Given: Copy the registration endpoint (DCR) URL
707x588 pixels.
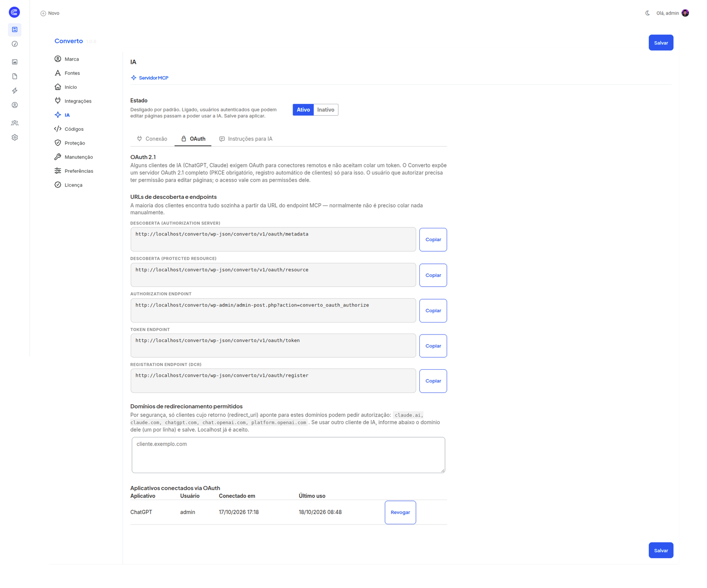Looking at the screenshot, I should pyautogui.click(x=433, y=381).
